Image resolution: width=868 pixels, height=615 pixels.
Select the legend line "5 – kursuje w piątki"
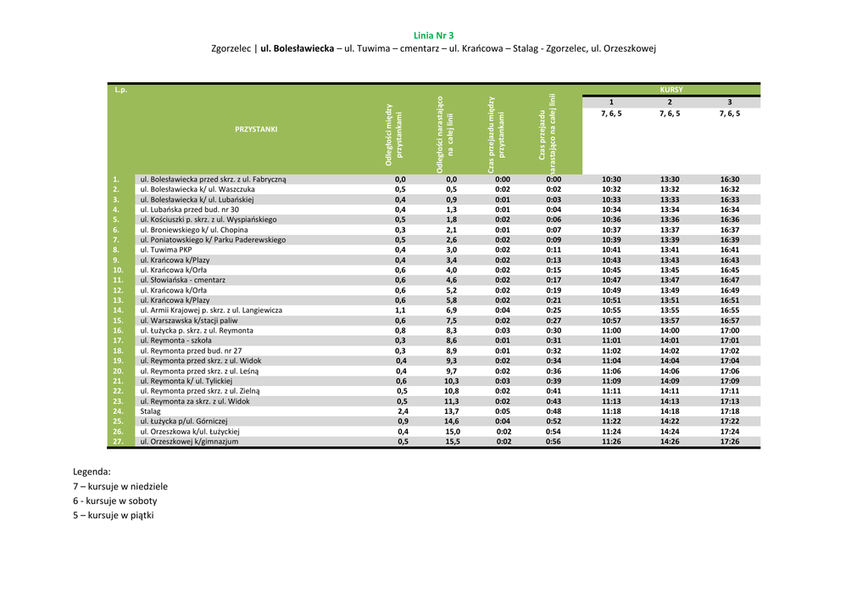point(114,515)
